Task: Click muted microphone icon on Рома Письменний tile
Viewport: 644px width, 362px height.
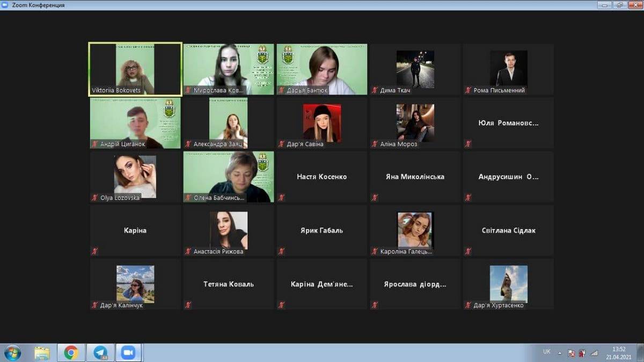Action: click(x=469, y=90)
